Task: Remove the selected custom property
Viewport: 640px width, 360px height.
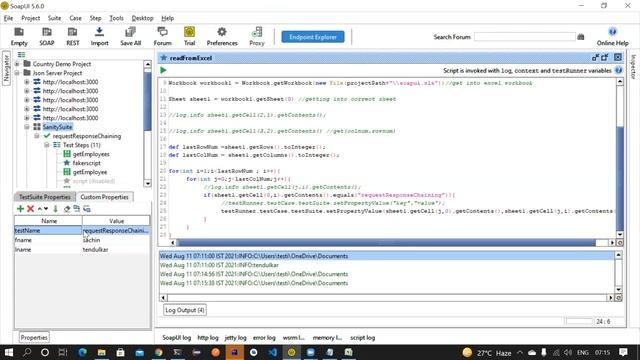Action: point(30,209)
